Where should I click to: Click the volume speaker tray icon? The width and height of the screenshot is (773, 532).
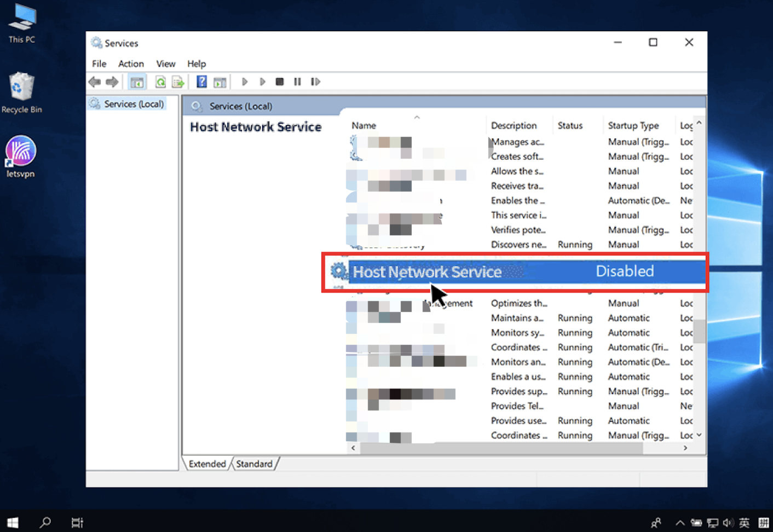click(728, 523)
